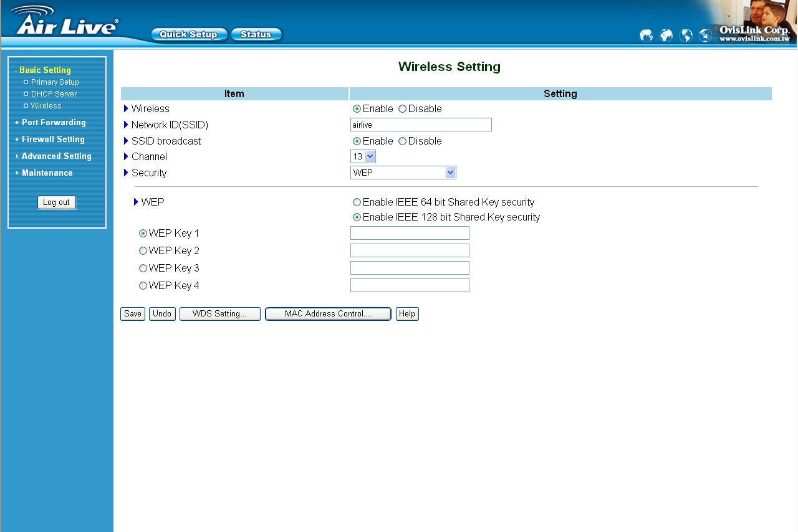Click the Undo button
Screen dimensions: 798x532
point(162,314)
